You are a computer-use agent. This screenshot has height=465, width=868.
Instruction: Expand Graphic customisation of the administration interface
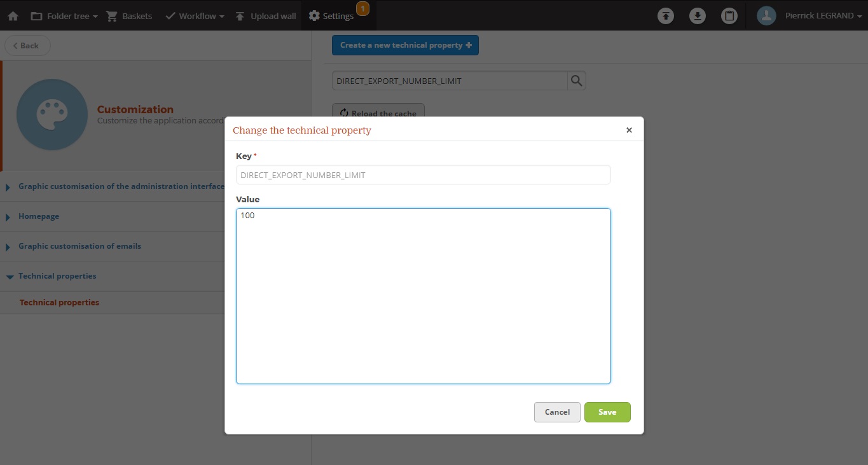pos(121,186)
